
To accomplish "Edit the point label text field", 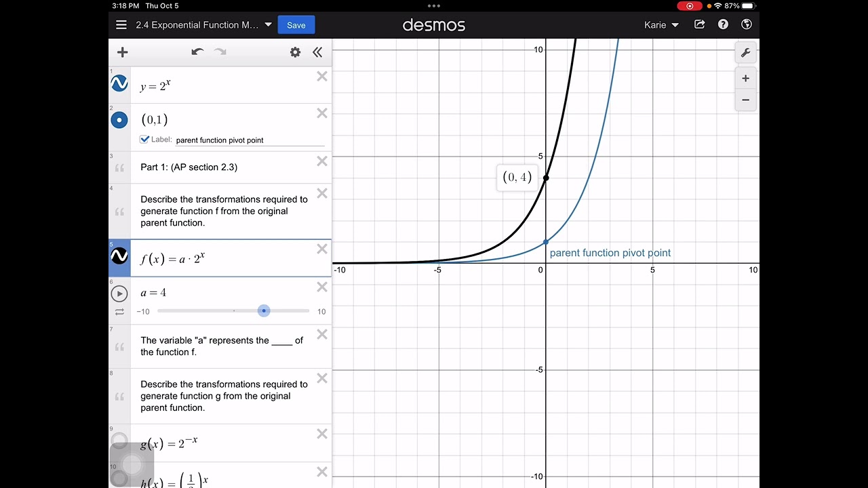I will tap(250, 140).
